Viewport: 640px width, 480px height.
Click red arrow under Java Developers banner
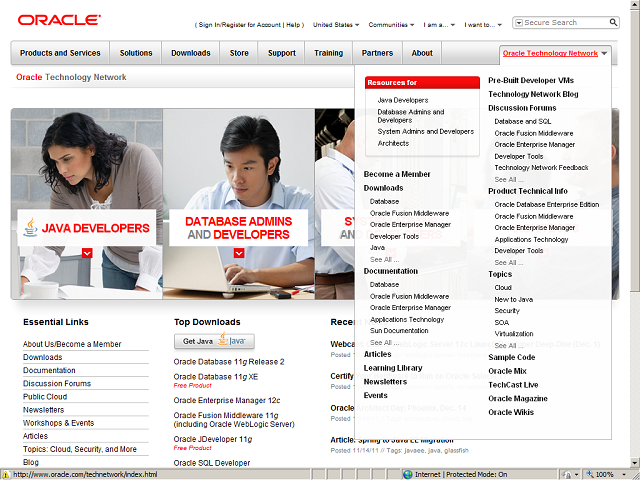click(x=87, y=253)
